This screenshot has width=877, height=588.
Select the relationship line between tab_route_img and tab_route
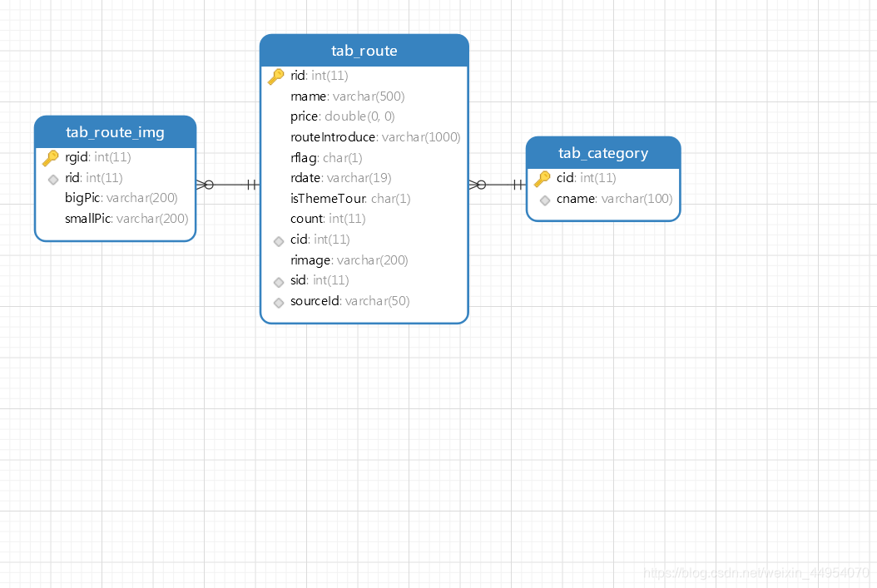228,185
